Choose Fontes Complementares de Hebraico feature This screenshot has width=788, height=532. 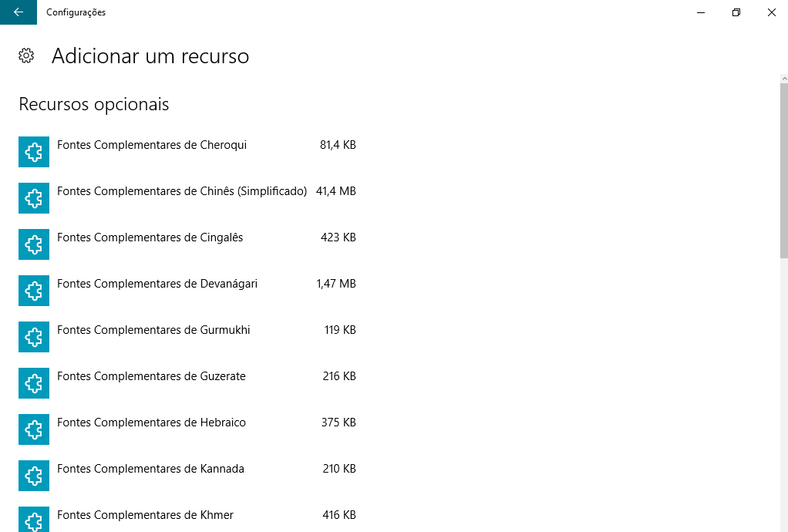187,429
